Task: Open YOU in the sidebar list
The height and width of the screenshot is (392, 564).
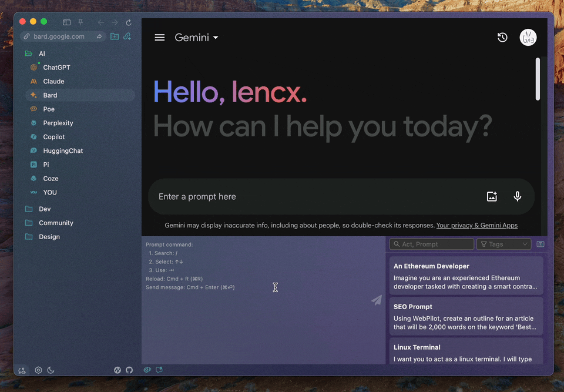Action: pyautogui.click(x=80, y=193)
